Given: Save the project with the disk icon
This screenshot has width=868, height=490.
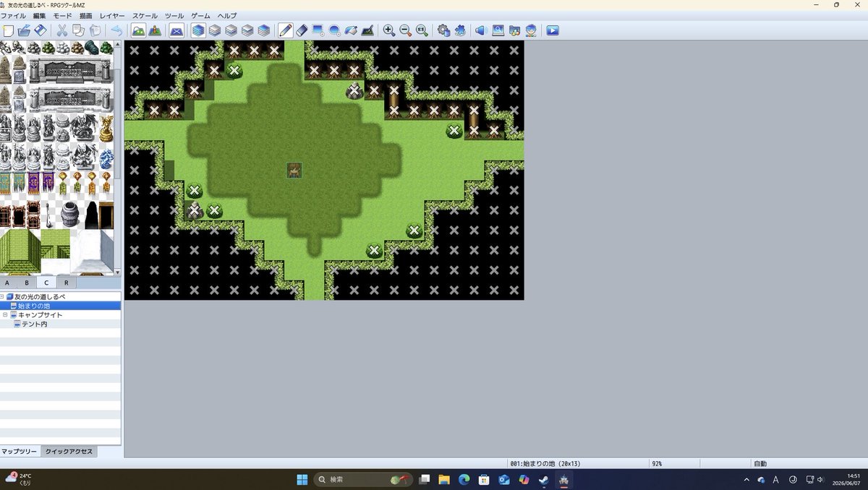Looking at the screenshot, I should click(41, 30).
